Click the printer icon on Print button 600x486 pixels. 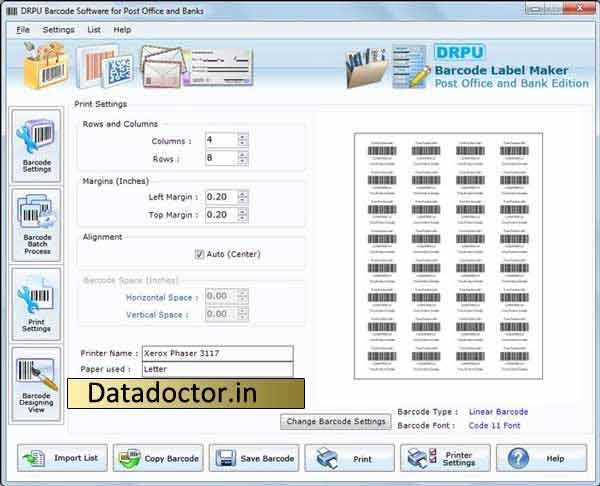tap(327, 458)
